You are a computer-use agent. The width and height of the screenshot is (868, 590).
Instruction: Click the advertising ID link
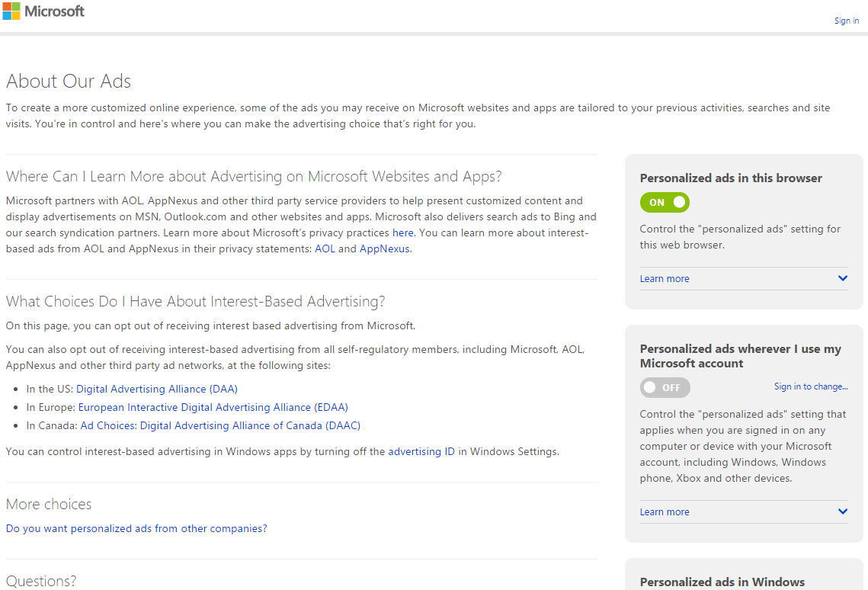421,451
